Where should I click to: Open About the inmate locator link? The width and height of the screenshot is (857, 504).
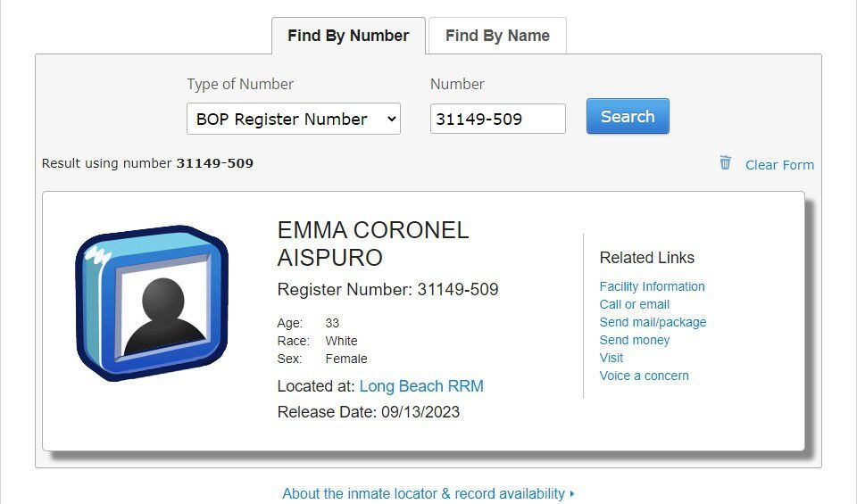click(x=423, y=493)
